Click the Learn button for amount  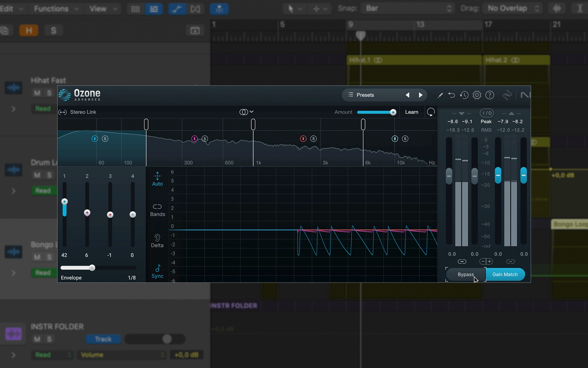[411, 112]
